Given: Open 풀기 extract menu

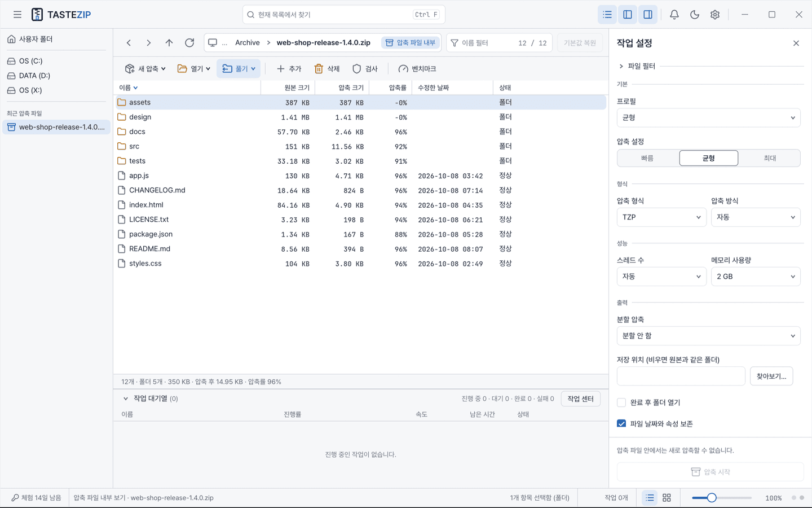Looking at the screenshot, I should (x=239, y=69).
